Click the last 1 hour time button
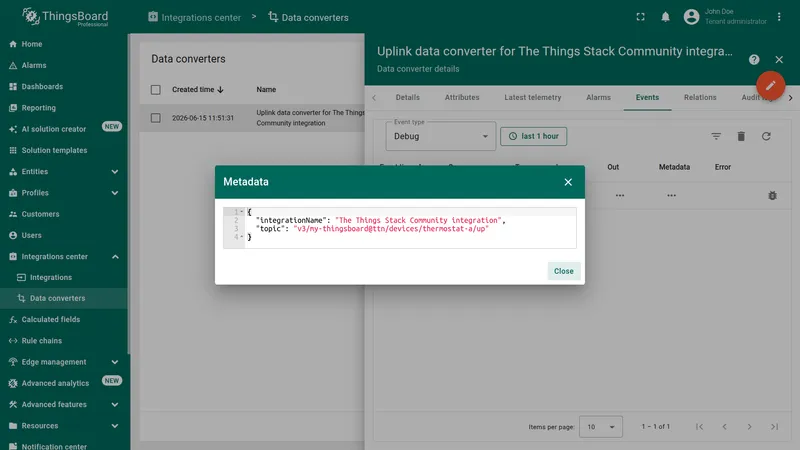Screen dimensions: 800x450 pyautogui.click(x=533, y=136)
